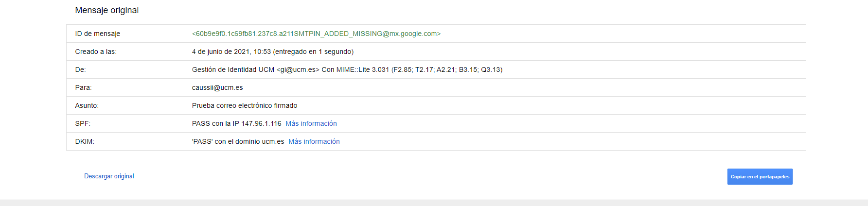Click the Descargar original link
The image size is (868, 206).
(109, 176)
